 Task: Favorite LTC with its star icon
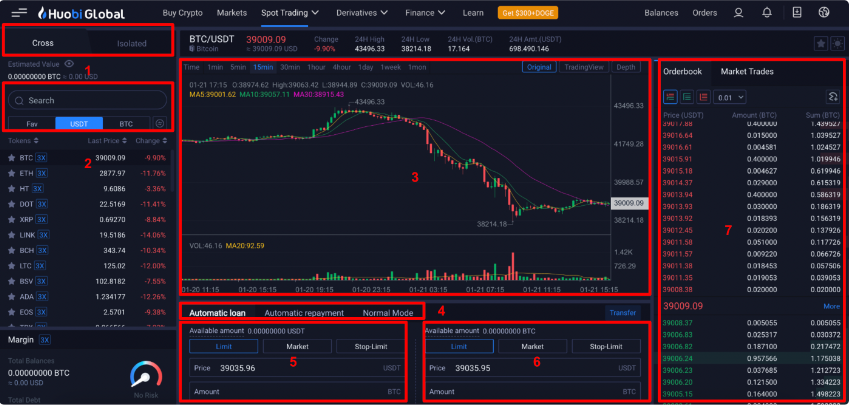click(11, 266)
